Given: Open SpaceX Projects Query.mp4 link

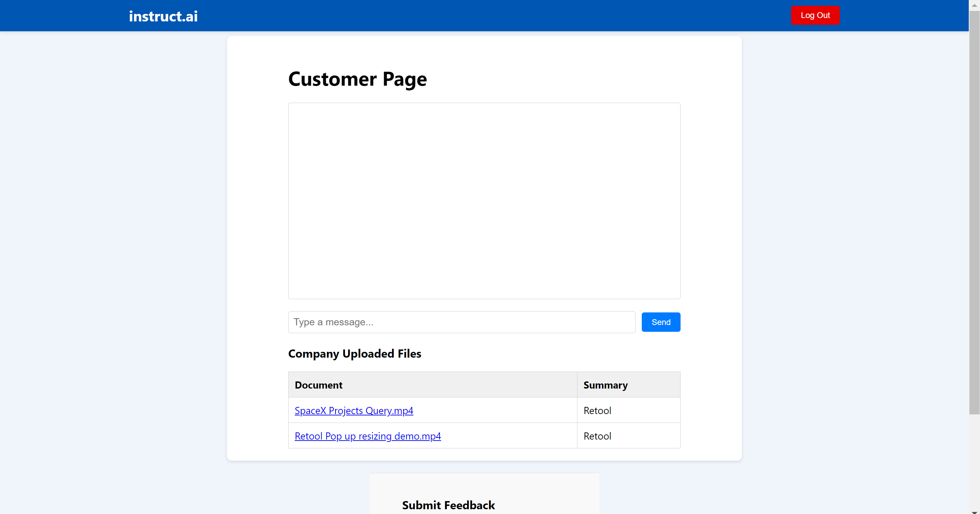Looking at the screenshot, I should click(x=354, y=411).
